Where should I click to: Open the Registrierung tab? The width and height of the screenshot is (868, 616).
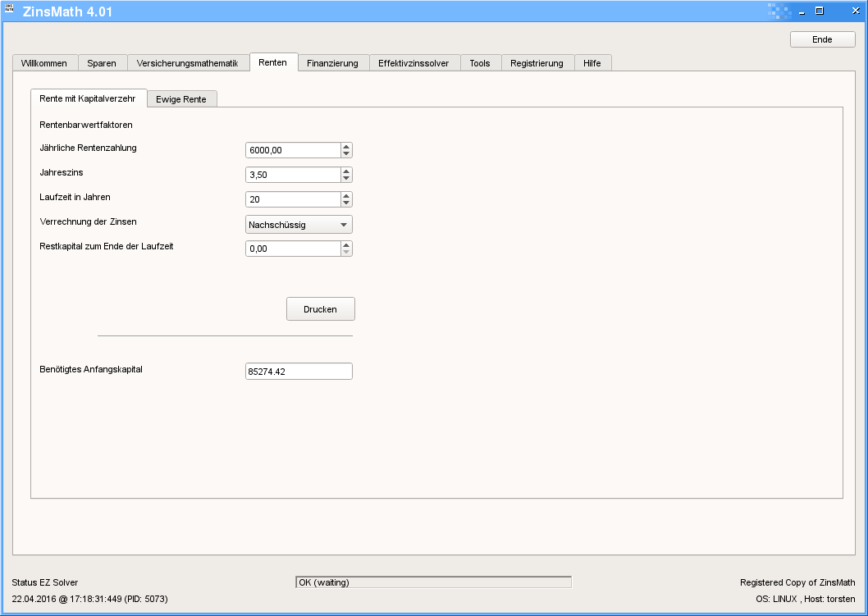[x=537, y=63]
